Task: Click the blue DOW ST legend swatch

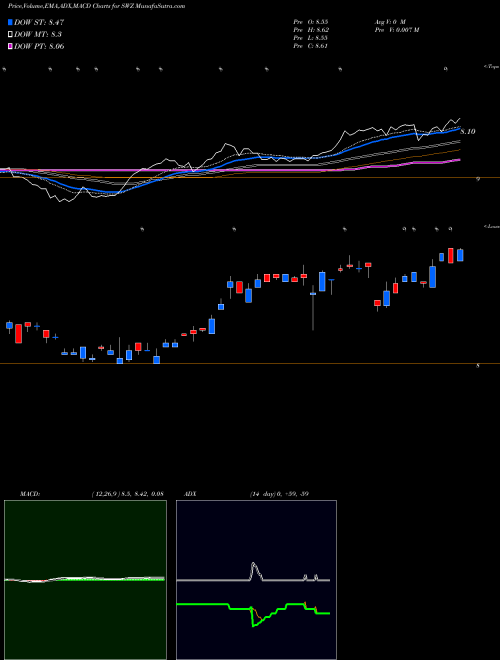Action: 10,22
